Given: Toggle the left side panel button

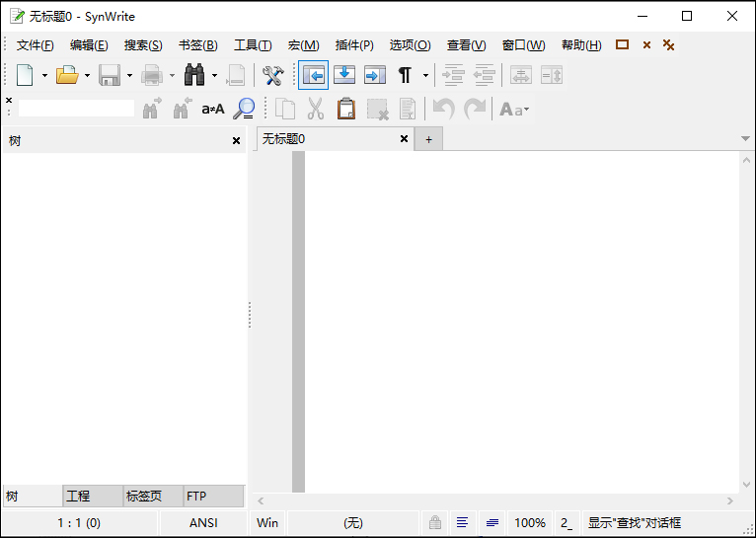Looking at the screenshot, I should coord(314,75).
